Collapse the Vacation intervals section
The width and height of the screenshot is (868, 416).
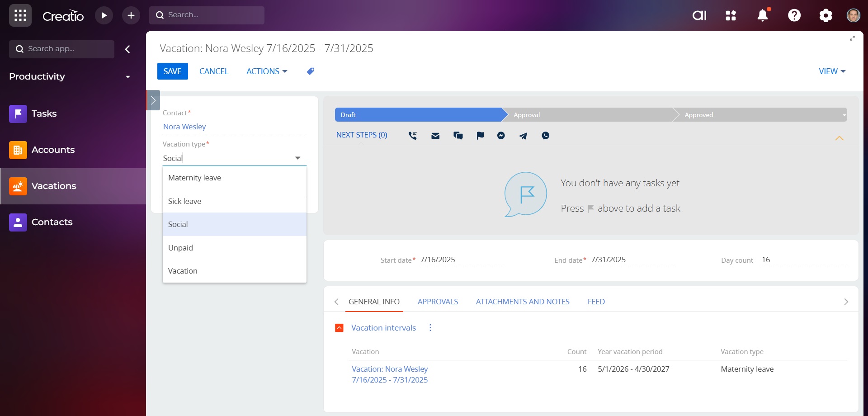tap(339, 328)
